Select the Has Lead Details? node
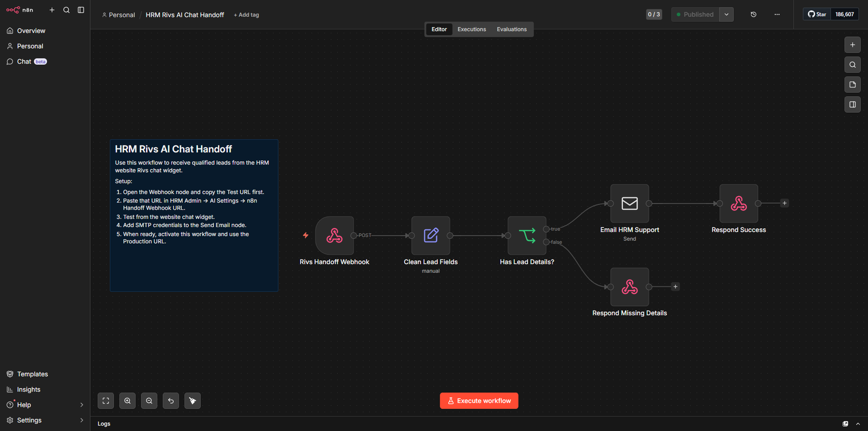This screenshot has width=868, height=431. 527,236
